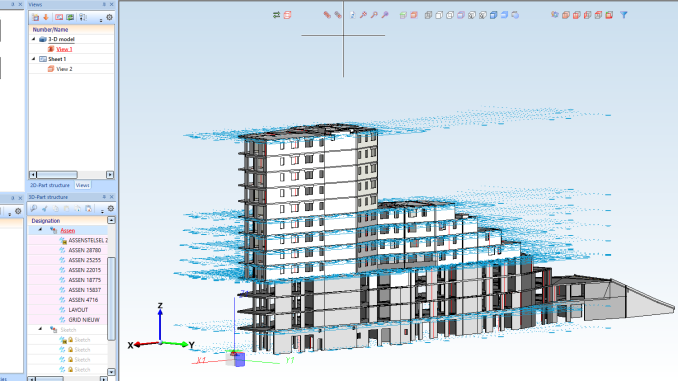Screen dimensions: 678x381
Task: Click the green update view icon in Views toolbar
Action: click(x=70, y=17)
